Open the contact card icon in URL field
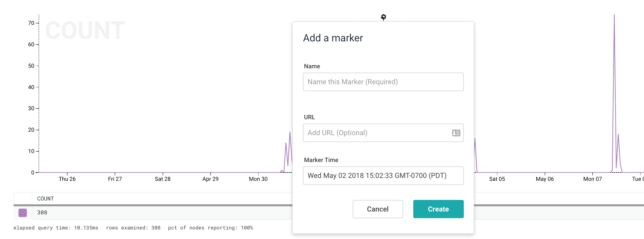This screenshot has height=239, width=644. (x=456, y=133)
